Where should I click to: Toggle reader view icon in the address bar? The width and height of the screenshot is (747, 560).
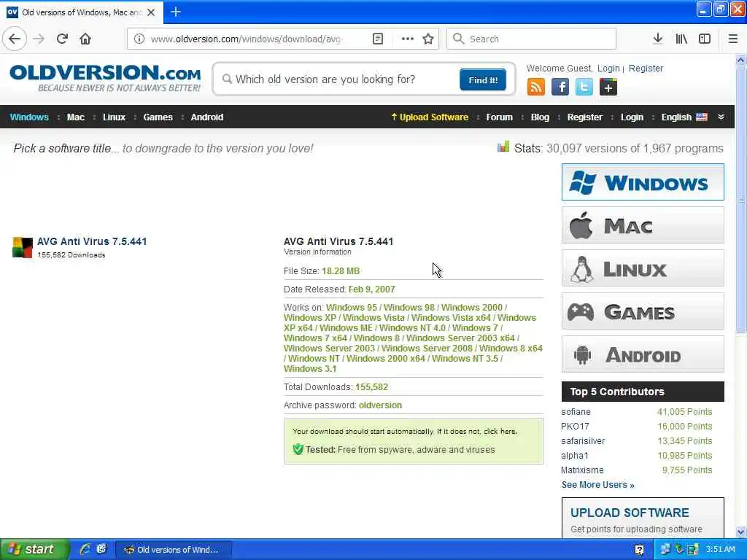(378, 39)
